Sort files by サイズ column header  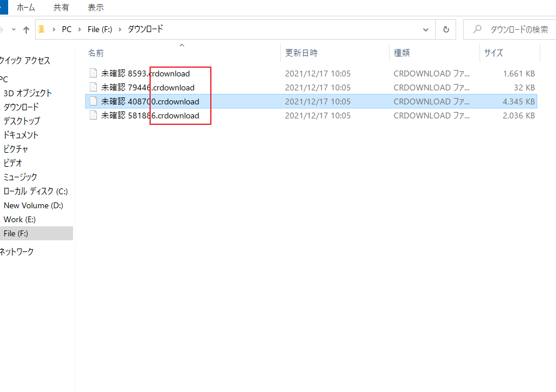[x=494, y=53]
